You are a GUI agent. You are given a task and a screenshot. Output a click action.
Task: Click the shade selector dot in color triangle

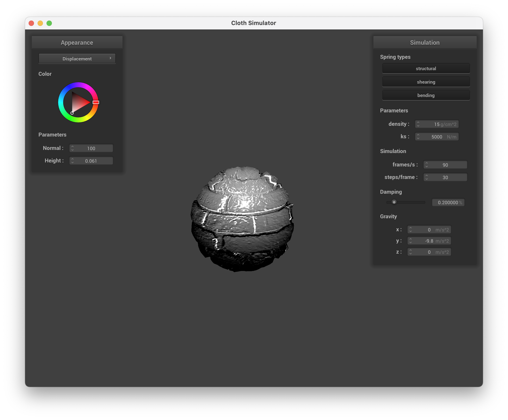click(72, 113)
